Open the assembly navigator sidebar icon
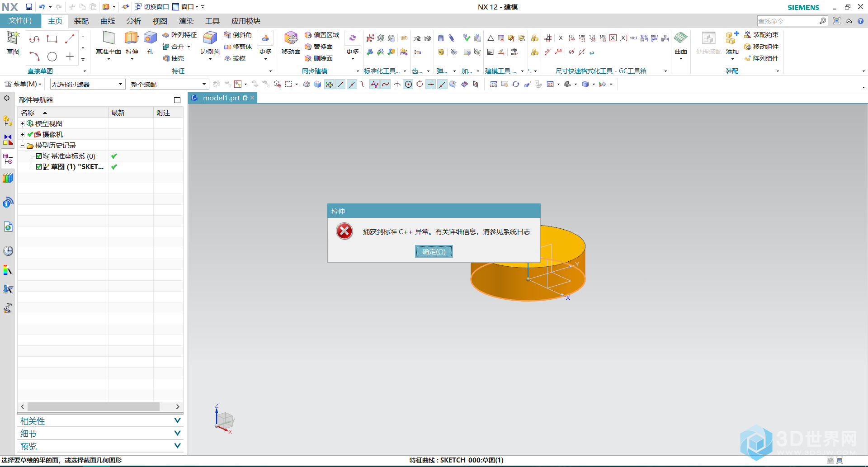 (8, 121)
